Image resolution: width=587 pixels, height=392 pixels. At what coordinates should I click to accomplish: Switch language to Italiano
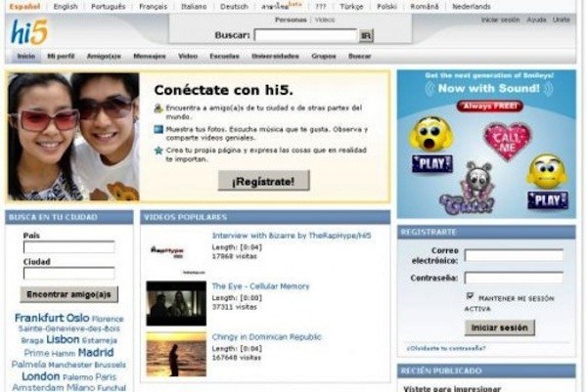[194, 7]
